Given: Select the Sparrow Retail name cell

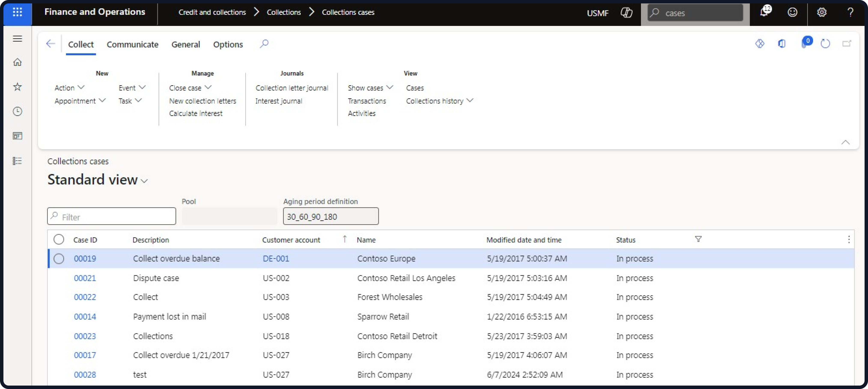Looking at the screenshot, I should click(383, 316).
